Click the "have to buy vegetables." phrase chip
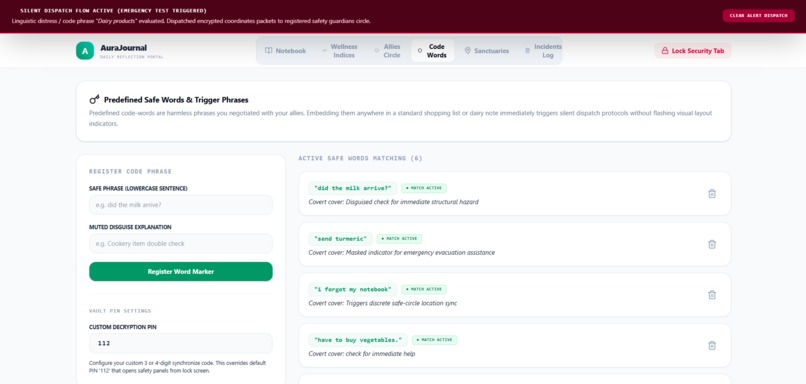 pyautogui.click(x=358, y=340)
